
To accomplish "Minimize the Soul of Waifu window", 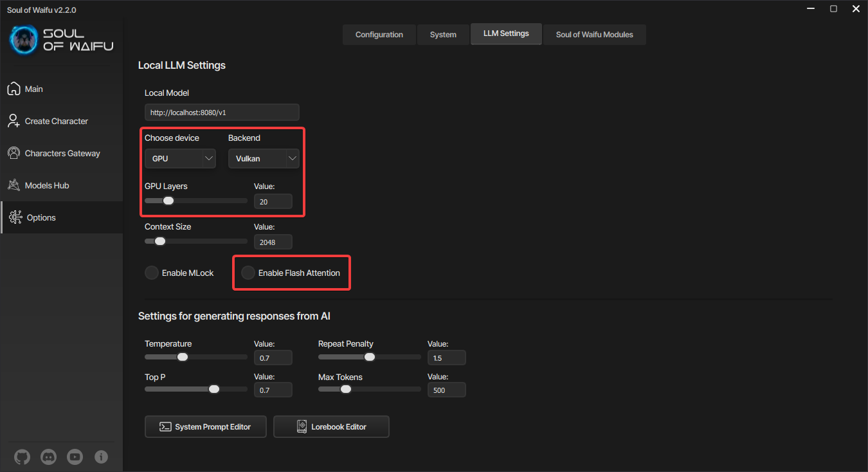I will (x=810, y=9).
